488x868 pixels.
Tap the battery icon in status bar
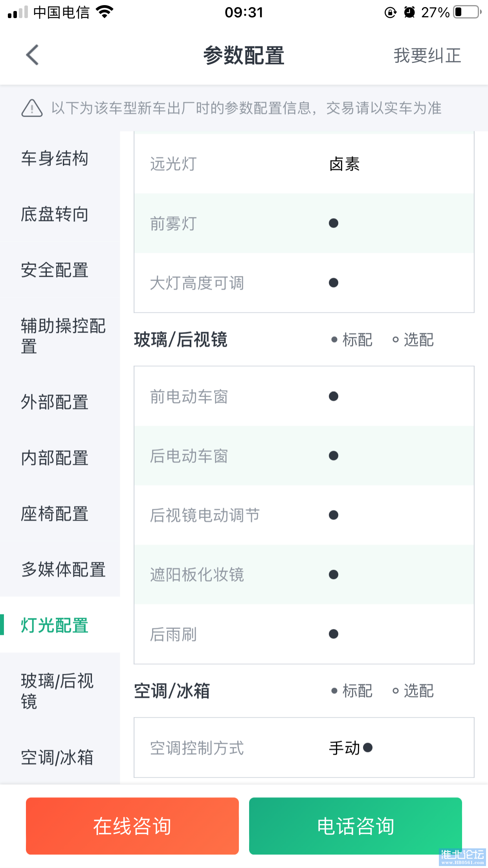pyautogui.click(x=467, y=12)
